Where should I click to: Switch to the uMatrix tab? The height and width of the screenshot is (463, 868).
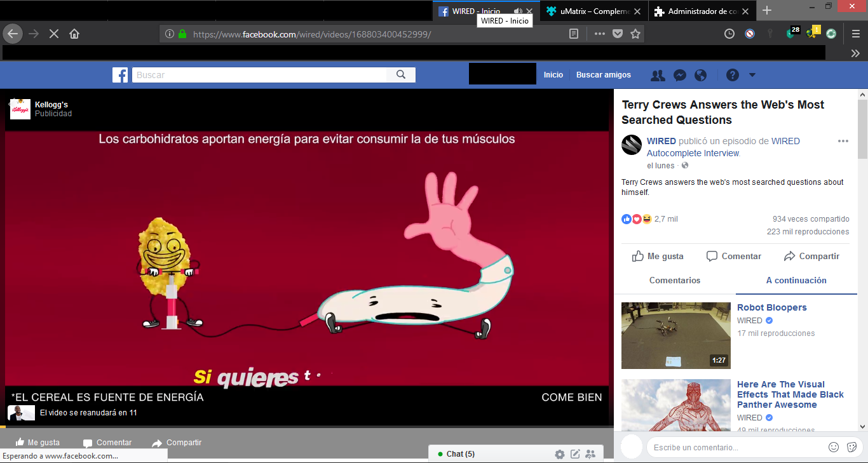point(595,11)
